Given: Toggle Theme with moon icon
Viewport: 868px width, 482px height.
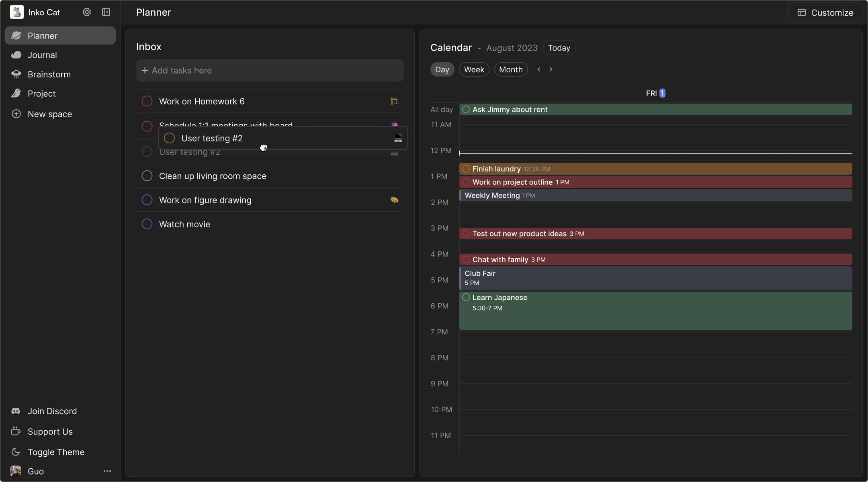Looking at the screenshot, I should tap(16, 452).
